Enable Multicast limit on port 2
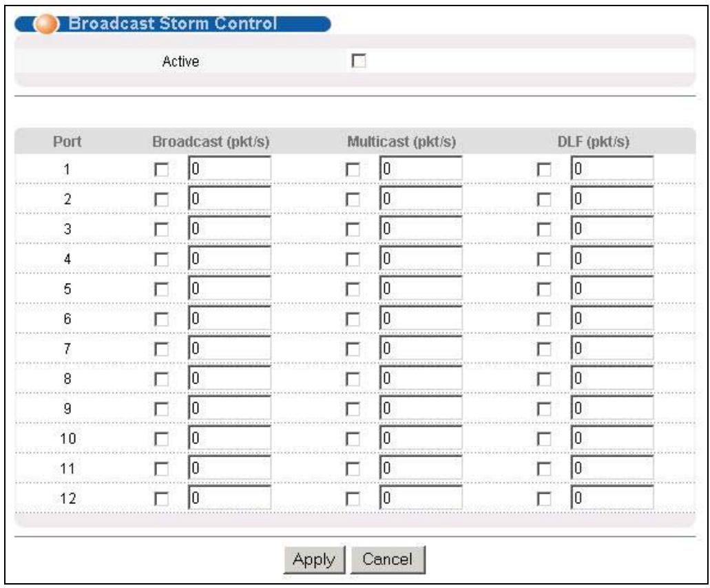This screenshot has width=710, height=588. click(353, 200)
